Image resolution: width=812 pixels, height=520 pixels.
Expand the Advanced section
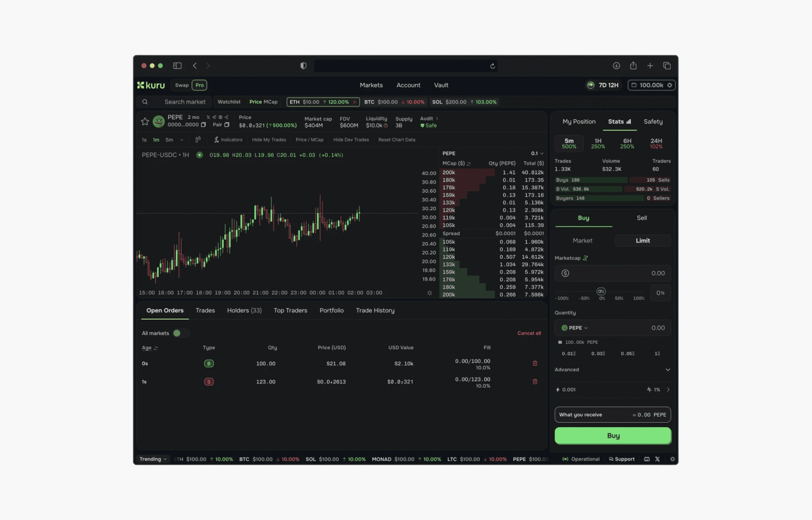coord(612,370)
